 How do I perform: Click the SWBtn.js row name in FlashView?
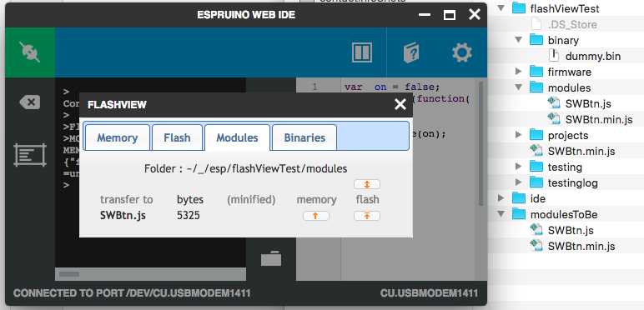point(123,215)
